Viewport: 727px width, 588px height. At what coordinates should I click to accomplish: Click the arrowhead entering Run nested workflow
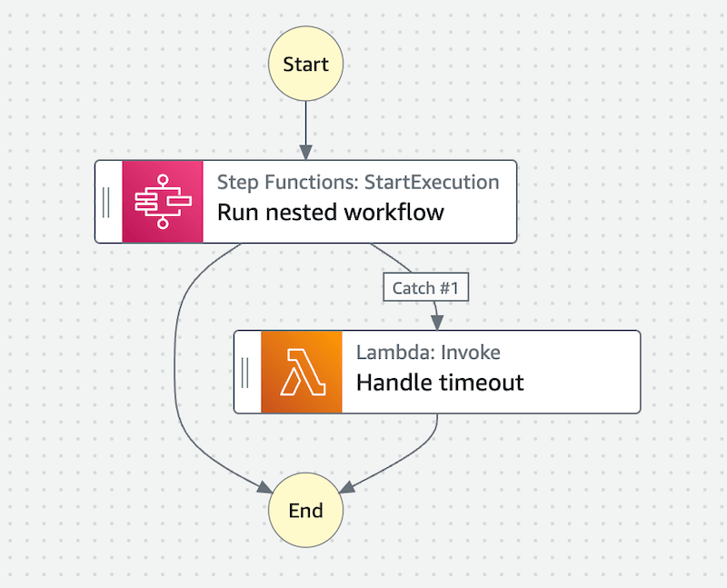[x=305, y=153]
